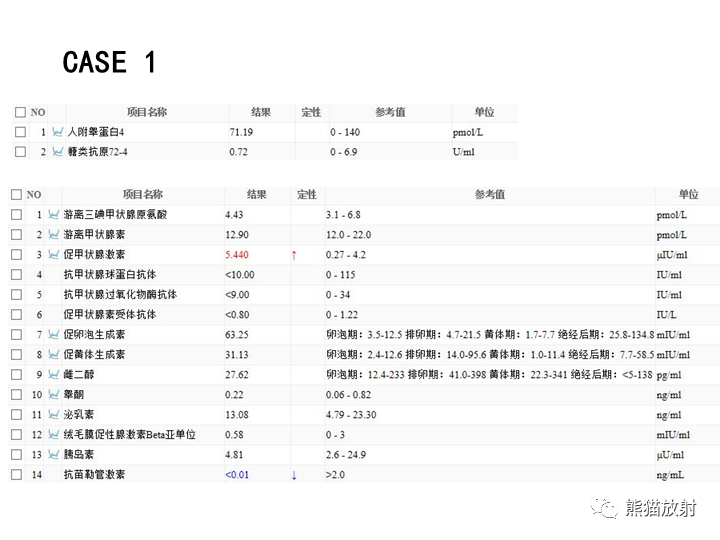Screen dimensions: 720x540
Task: Open trend chart icon for 泌乳素
Action: pos(54,414)
